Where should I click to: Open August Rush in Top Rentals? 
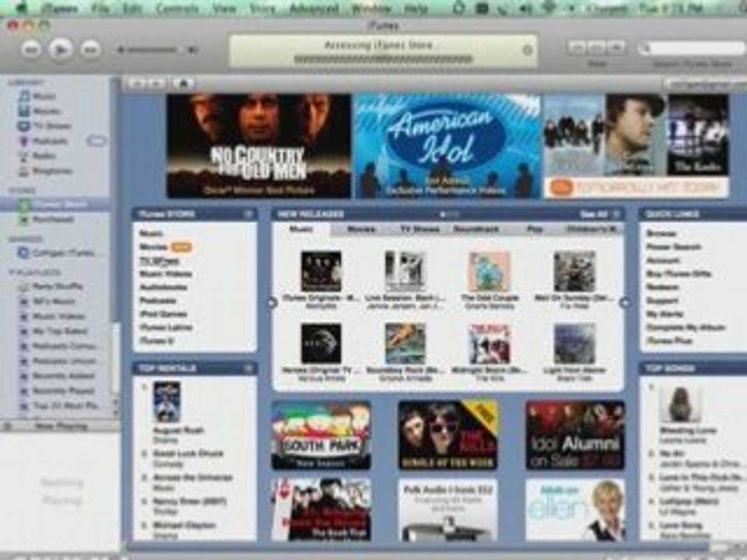[x=167, y=402]
